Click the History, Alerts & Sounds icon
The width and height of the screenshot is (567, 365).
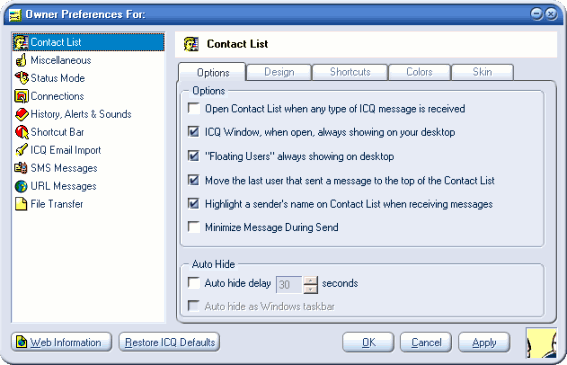click(21, 114)
